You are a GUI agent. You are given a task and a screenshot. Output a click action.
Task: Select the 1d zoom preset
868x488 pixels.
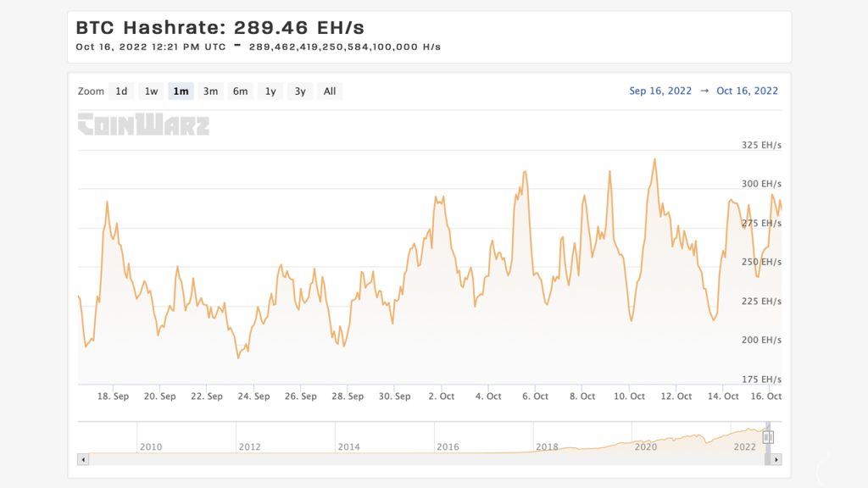[x=121, y=91]
